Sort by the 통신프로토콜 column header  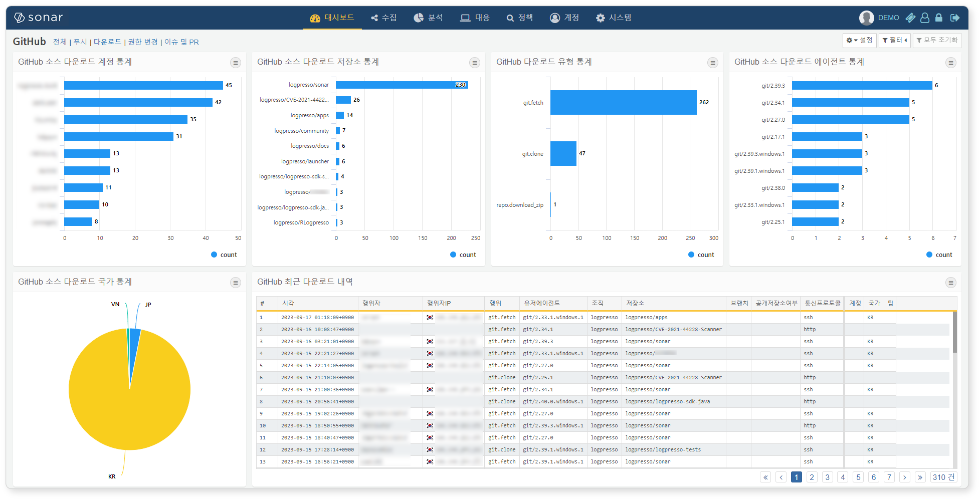[x=823, y=303]
